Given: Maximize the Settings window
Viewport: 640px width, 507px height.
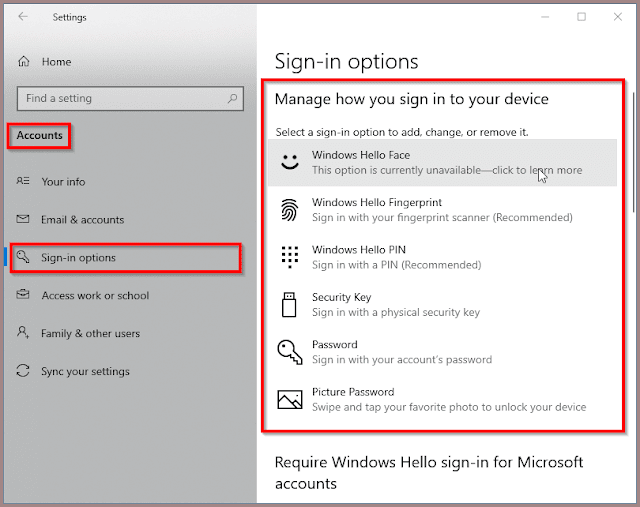Looking at the screenshot, I should click(581, 17).
